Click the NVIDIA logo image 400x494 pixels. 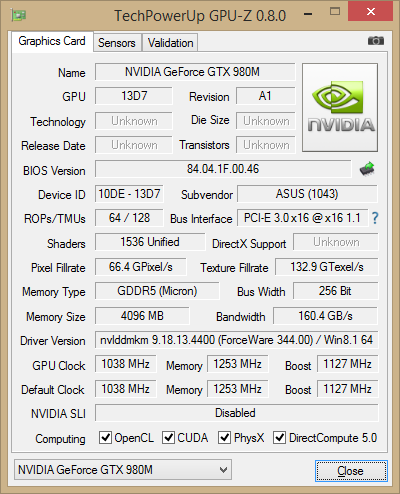click(340, 107)
